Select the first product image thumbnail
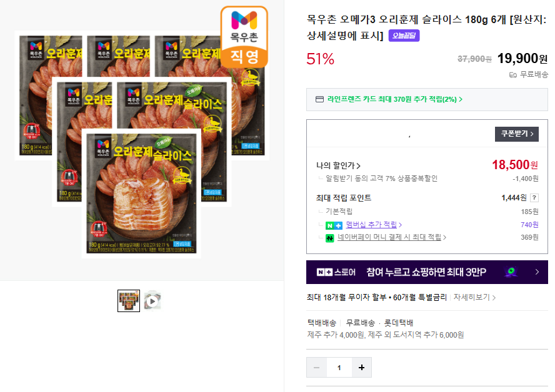The image size is (555, 392). (129, 301)
